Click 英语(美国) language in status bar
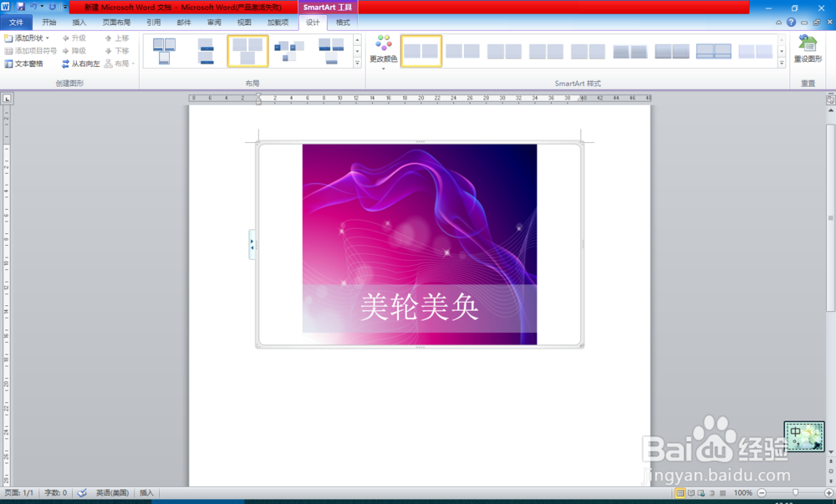 pyautogui.click(x=112, y=492)
